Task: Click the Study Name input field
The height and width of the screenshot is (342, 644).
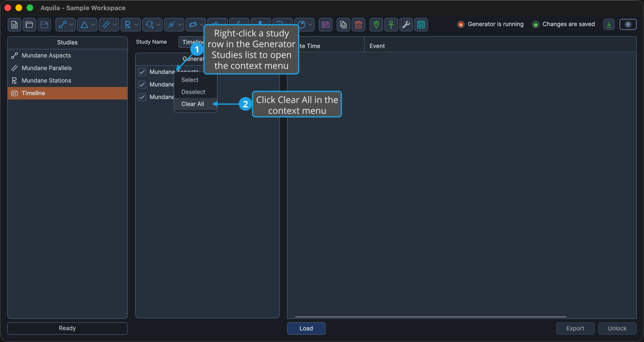Action: click(192, 42)
